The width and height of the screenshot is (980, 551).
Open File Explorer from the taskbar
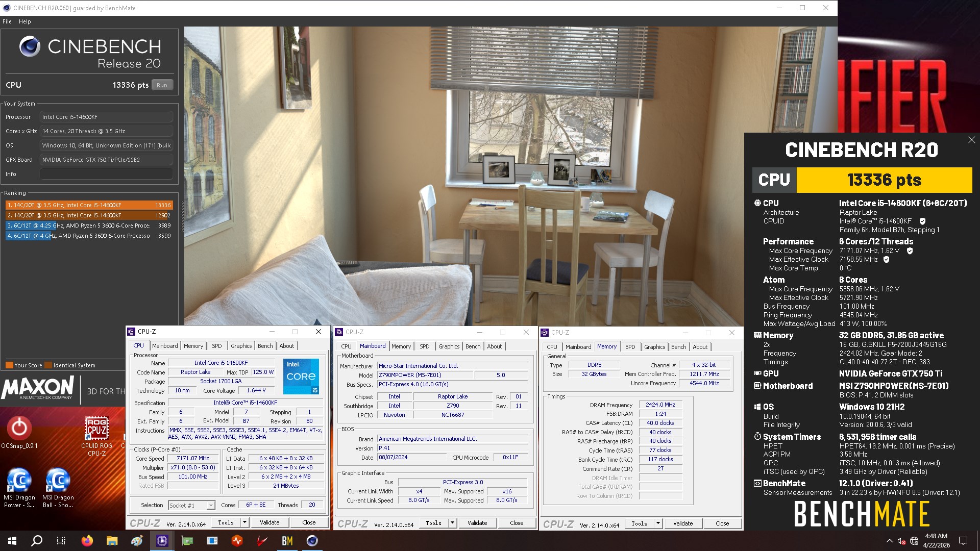click(x=112, y=541)
